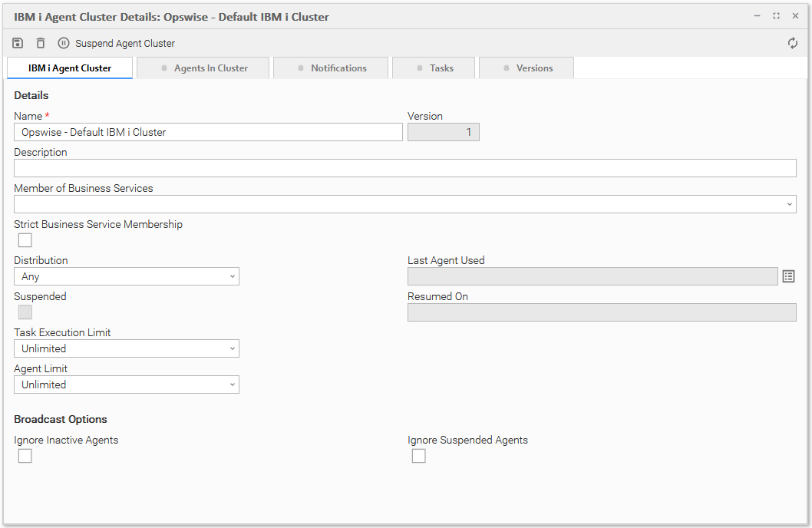
Task: Click Suspend Agent Cluster button label
Action: (125, 44)
